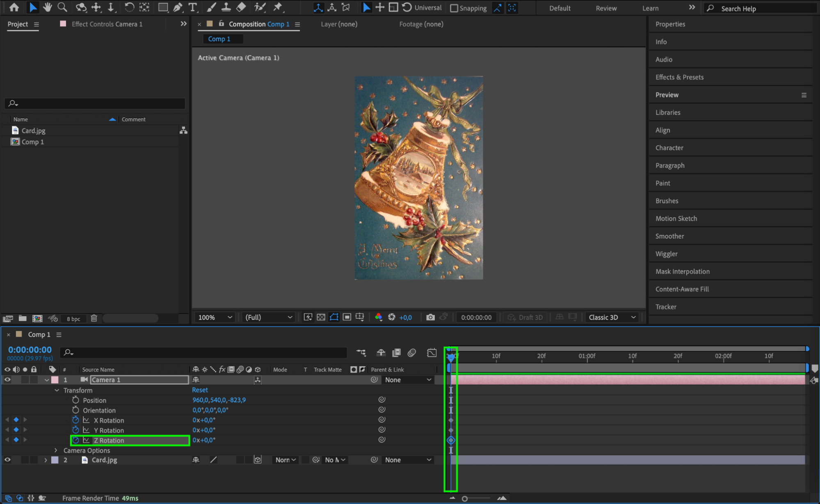
Task: Select the Zoom tool
Action: [x=62, y=7]
